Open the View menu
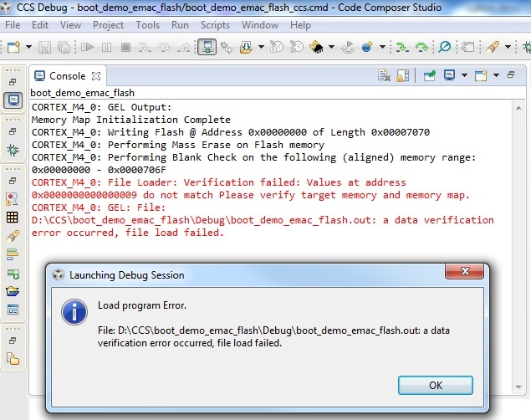Screen dimensions: 531x420 70,25
